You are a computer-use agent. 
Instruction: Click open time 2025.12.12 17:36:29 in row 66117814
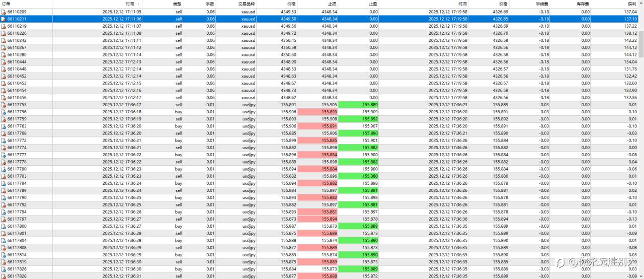(x=122, y=255)
